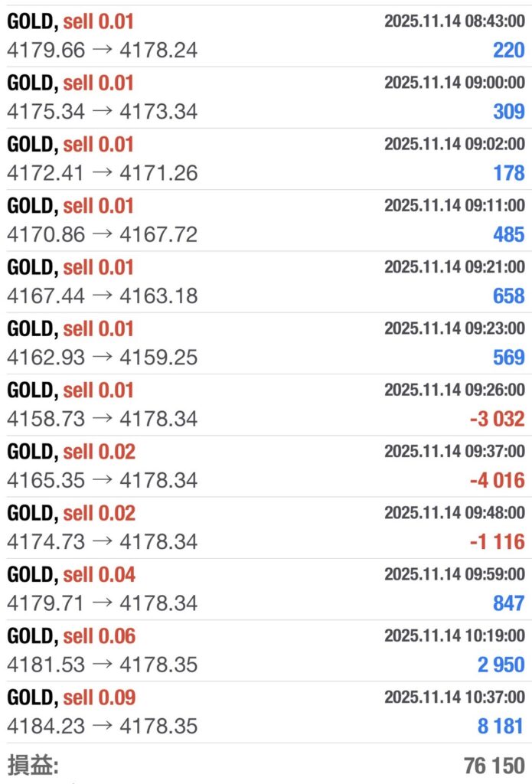
Task: Click the price range 4179.71 → 4178.34
Action: 102,603
